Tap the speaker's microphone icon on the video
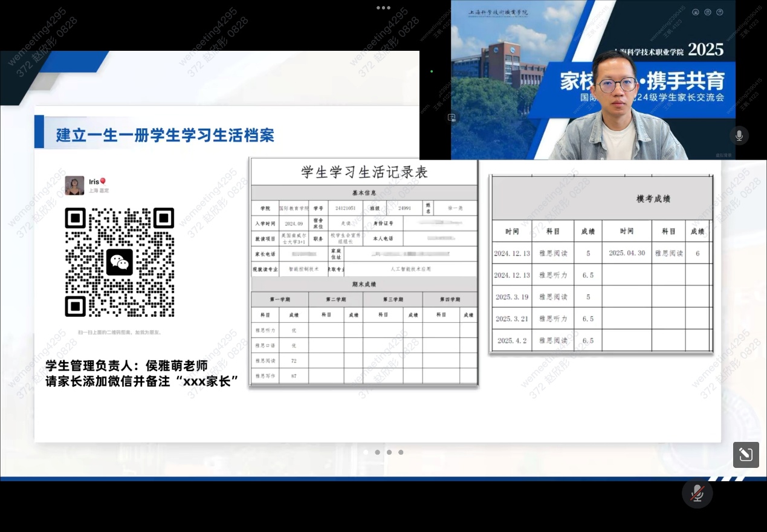The width and height of the screenshot is (767, 532). pyautogui.click(x=739, y=135)
